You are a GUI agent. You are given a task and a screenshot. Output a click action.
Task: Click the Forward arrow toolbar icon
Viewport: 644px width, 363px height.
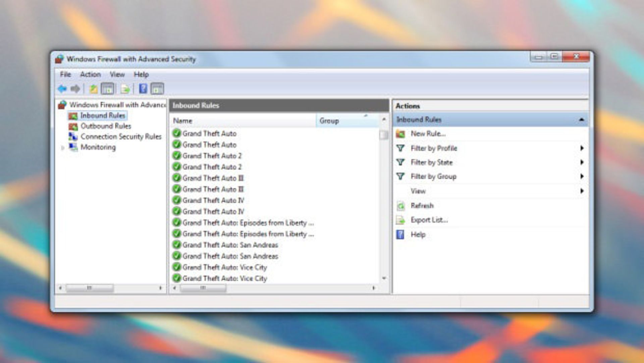[75, 89]
